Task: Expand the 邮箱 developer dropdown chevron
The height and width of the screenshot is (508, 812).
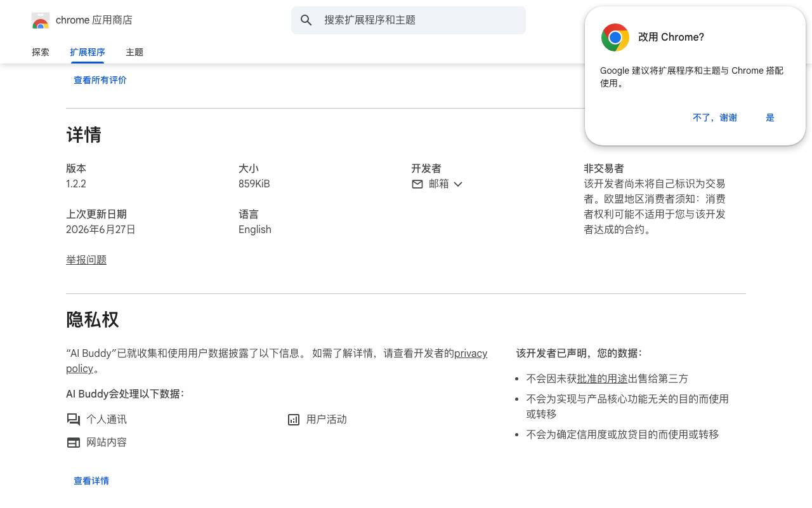Action: (458, 184)
